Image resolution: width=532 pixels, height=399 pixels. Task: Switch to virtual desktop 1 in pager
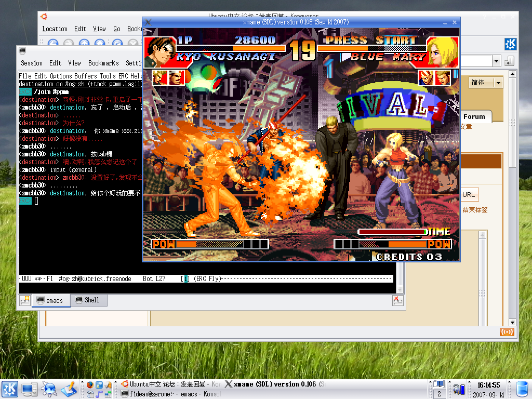pyautogui.click(x=440, y=384)
